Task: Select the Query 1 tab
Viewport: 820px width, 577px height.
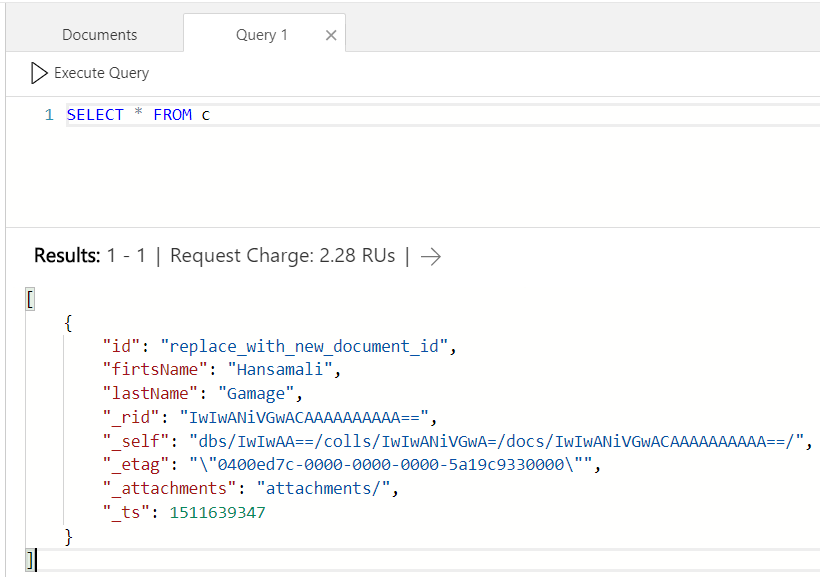Action: 261,35
